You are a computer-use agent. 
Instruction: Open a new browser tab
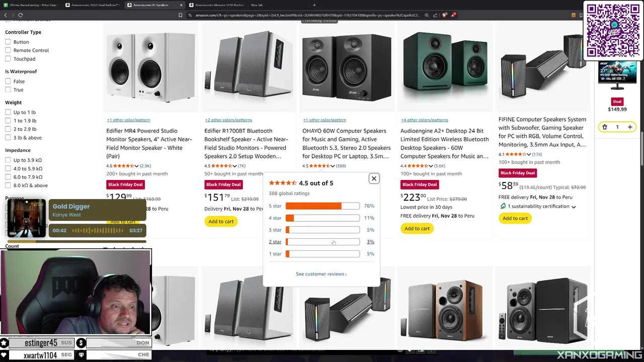coord(314,5)
